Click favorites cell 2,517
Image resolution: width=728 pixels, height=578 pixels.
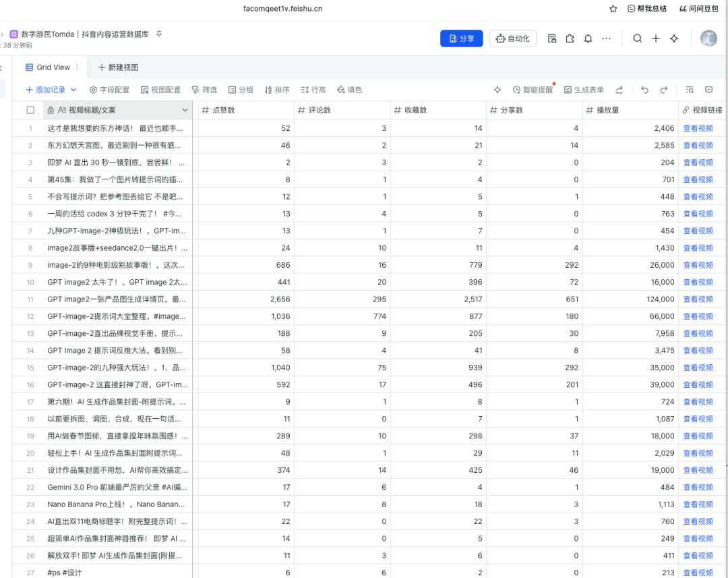coord(438,299)
